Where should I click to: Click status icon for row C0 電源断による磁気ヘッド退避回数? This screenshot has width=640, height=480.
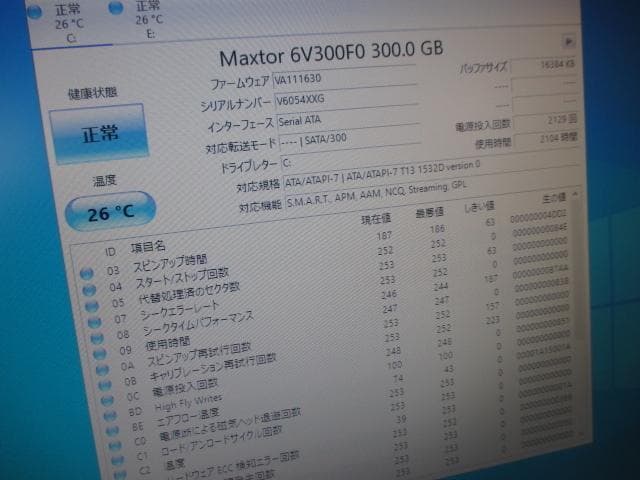pyautogui.click(x=115, y=445)
